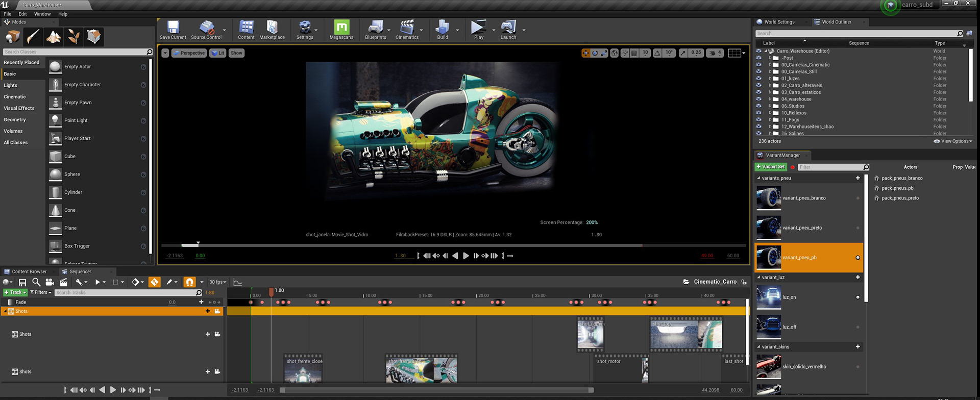Screen dimensions: 980x400
Task: Open the Sequencer curve editor icon
Action: tap(237, 282)
